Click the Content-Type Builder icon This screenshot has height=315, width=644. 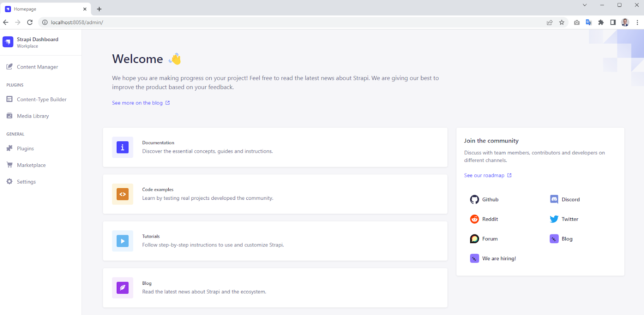click(x=10, y=99)
